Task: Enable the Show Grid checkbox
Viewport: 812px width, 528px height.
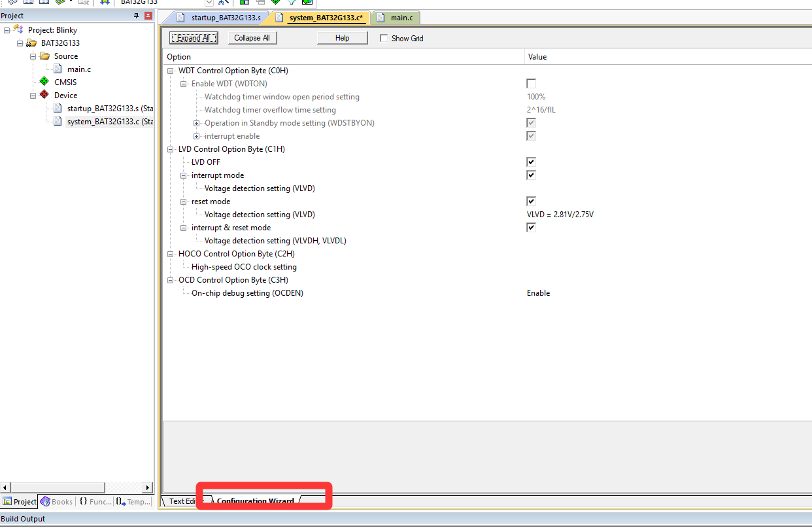Action: [384, 38]
